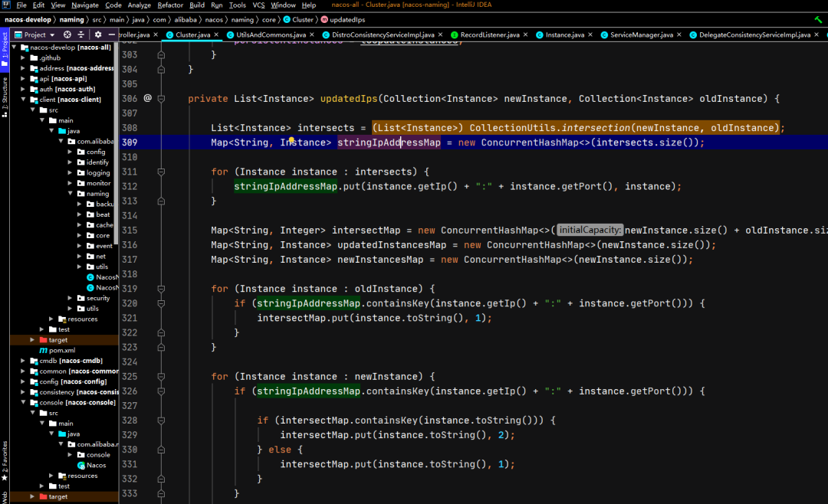This screenshot has width=828, height=504.
Task: Open the Edit menu
Action: pos(38,5)
